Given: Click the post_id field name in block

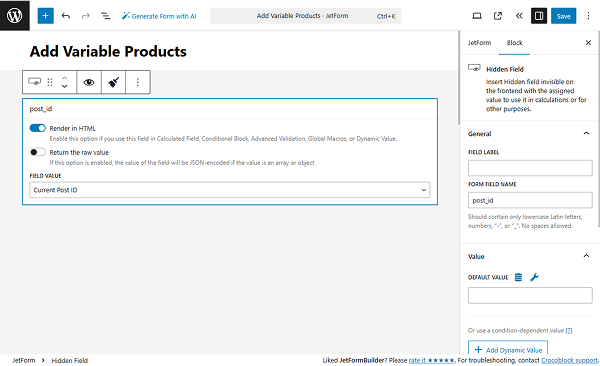Looking at the screenshot, I should 41,109.
